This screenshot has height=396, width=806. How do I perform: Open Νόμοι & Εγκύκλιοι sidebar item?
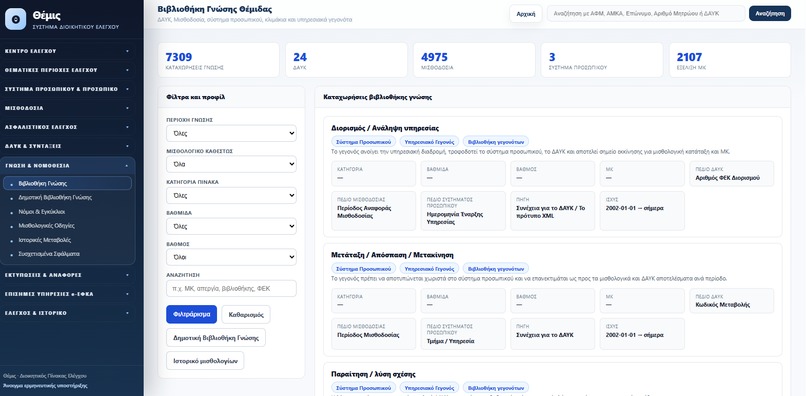click(67, 211)
